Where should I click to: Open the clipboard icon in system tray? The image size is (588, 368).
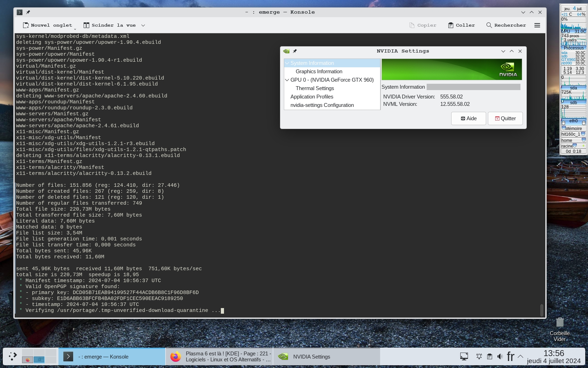point(489,356)
